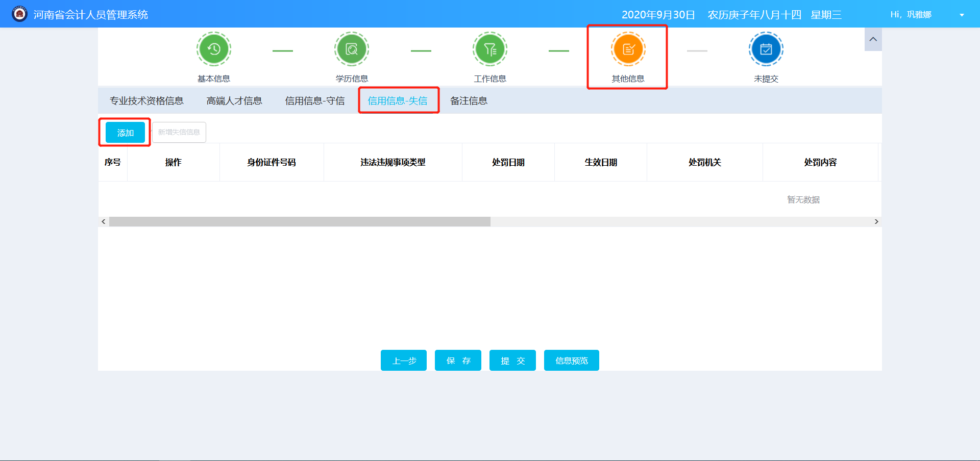
Task: Open the 备注信息 tab
Action: 469,100
